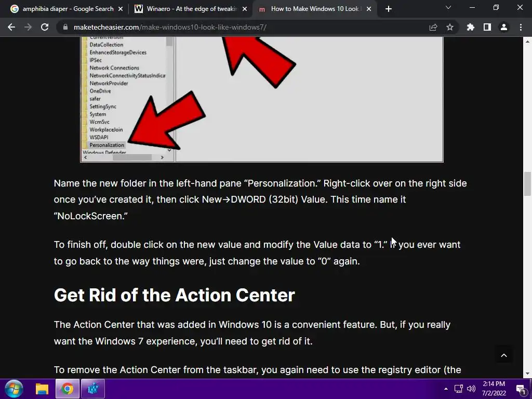The height and width of the screenshot is (399, 532).
Task: Close the Winaero tab
Action: [x=245, y=9]
